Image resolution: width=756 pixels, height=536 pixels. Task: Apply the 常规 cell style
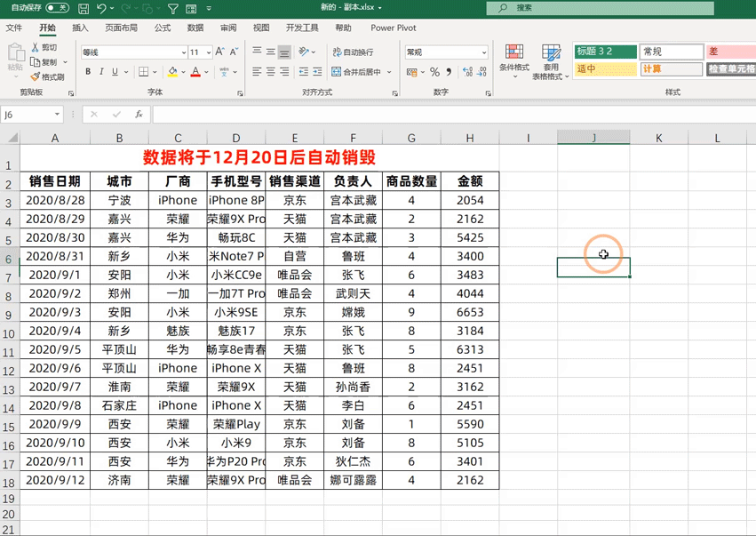[x=671, y=52]
